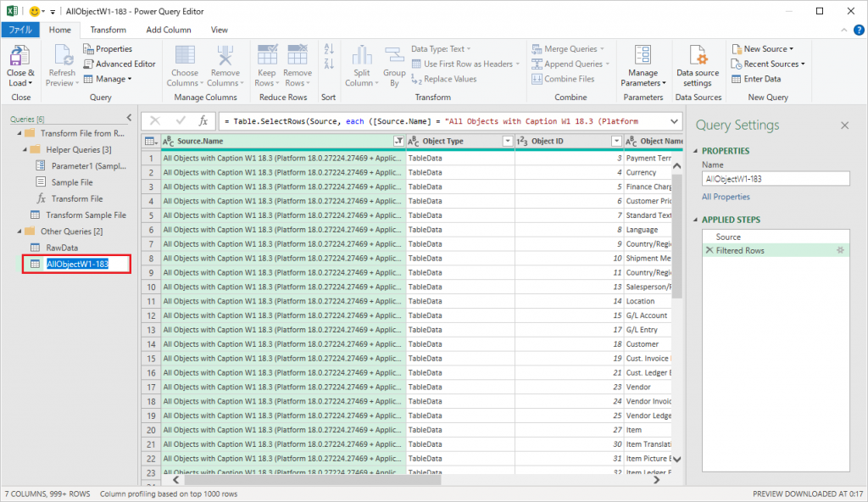868x502 pixels.
Task: Click the Remove Columns icon
Action: (225, 57)
